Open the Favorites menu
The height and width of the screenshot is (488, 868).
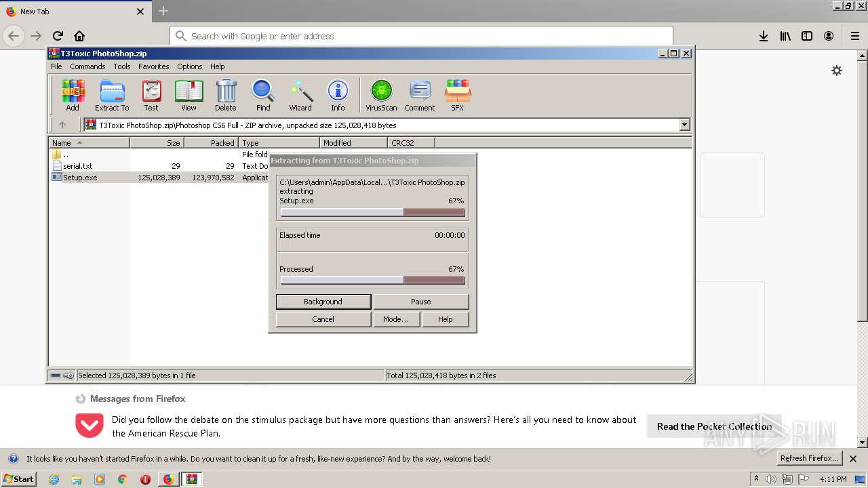154,66
